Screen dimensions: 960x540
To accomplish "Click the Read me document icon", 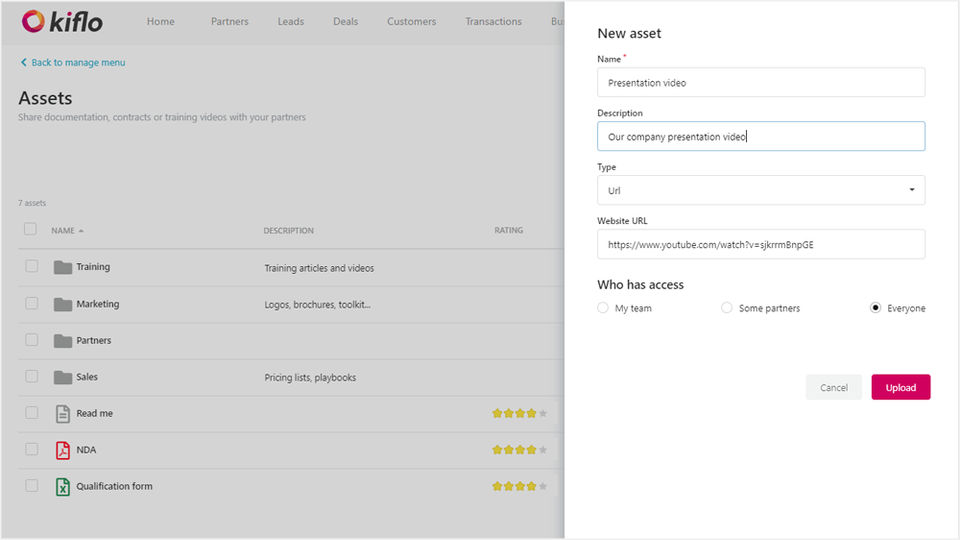I will (63, 414).
